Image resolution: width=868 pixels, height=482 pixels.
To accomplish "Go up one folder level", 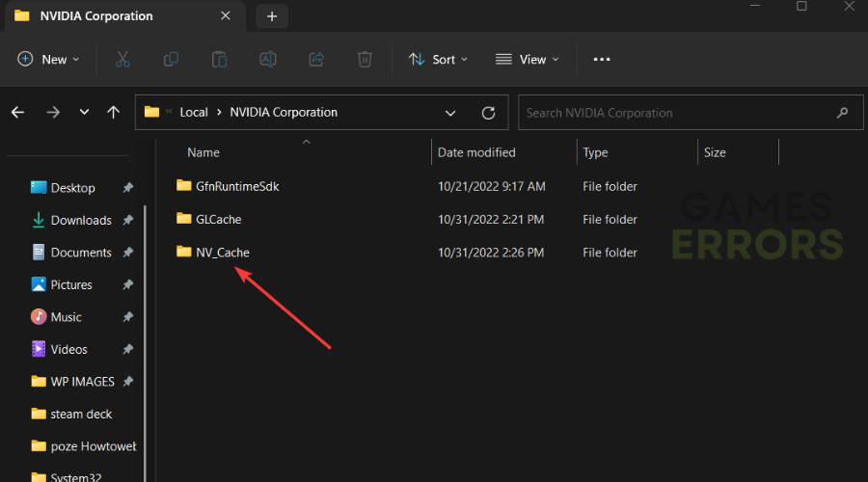I will click(113, 113).
